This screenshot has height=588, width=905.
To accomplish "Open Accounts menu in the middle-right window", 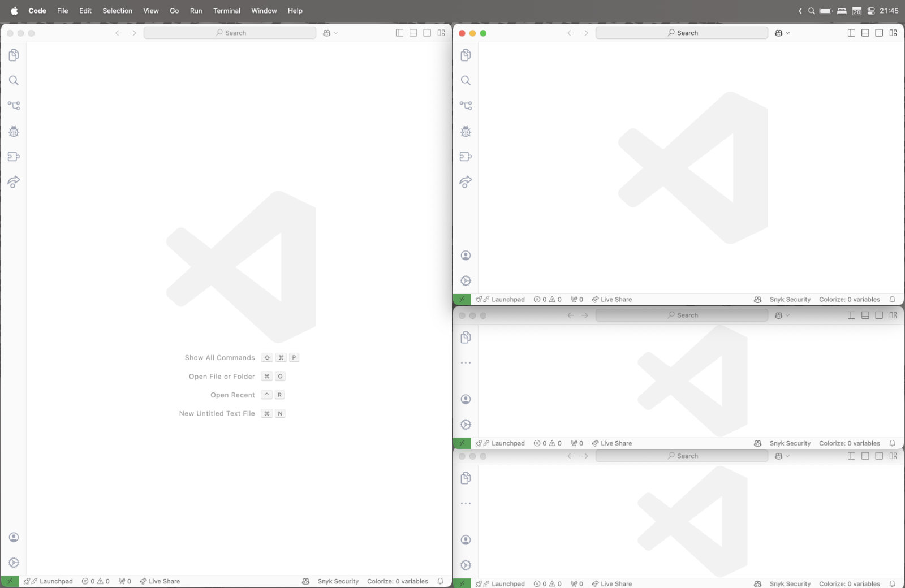I will click(466, 399).
